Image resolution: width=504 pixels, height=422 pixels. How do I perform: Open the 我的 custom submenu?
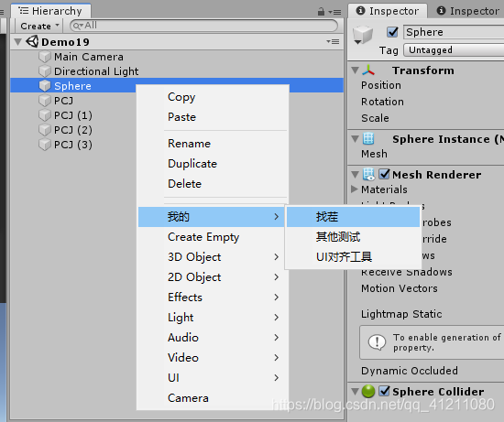point(211,217)
